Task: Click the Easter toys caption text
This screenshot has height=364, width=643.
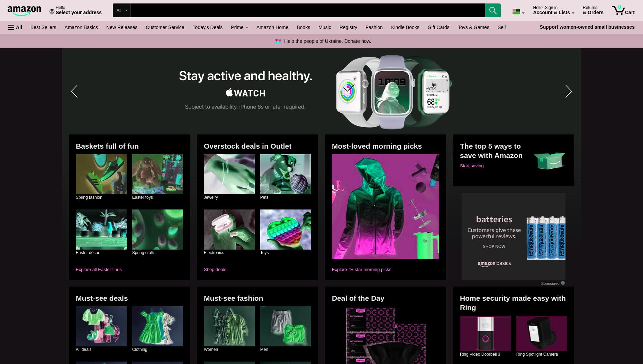Action: [142, 197]
